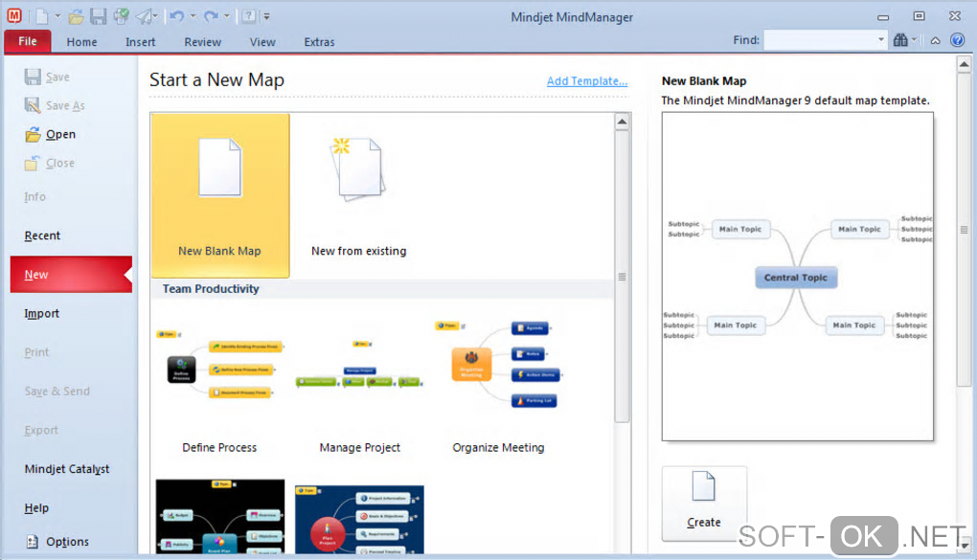
Task: Switch to the View ribbon tab
Action: coord(262,42)
